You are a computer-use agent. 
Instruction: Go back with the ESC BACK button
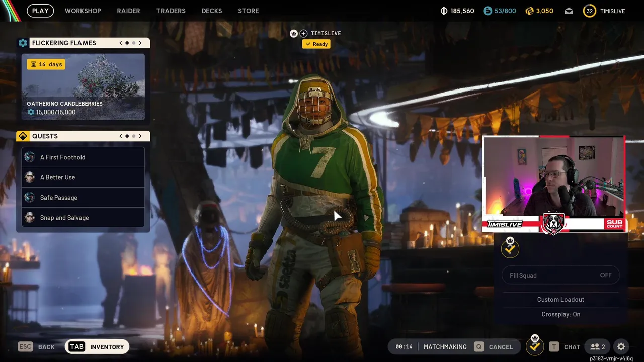pos(36,347)
